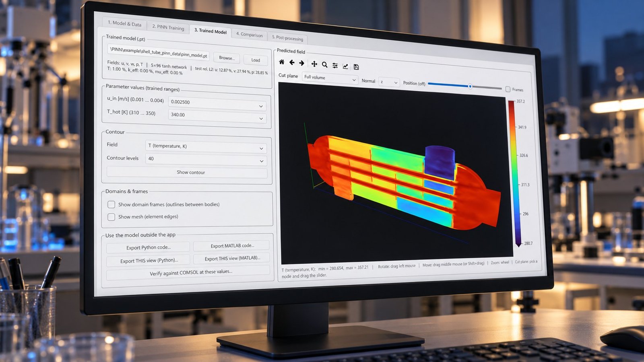Click the temperature colorbar scale
Viewport: 644px width, 362px height.
[514, 173]
